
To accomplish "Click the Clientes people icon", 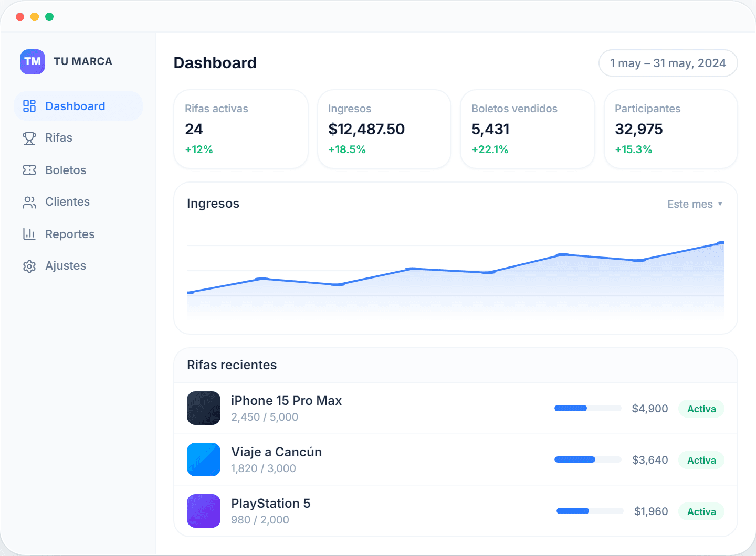I will point(29,202).
